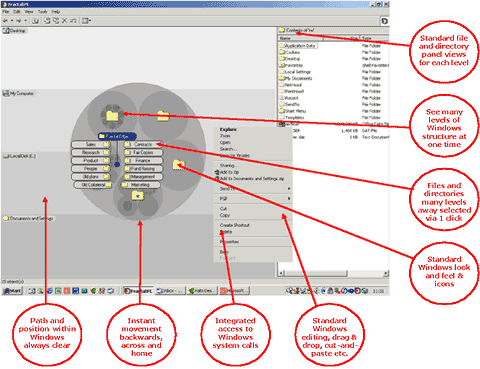Click the Up one level toolbar icon
The height and width of the screenshot is (369, 480).
[35, 21]
